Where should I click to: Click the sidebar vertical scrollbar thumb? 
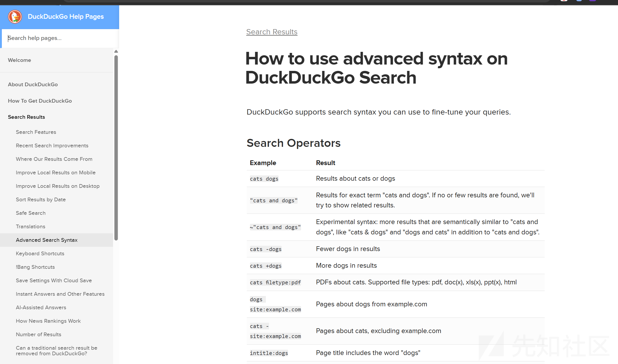(116, 148)
